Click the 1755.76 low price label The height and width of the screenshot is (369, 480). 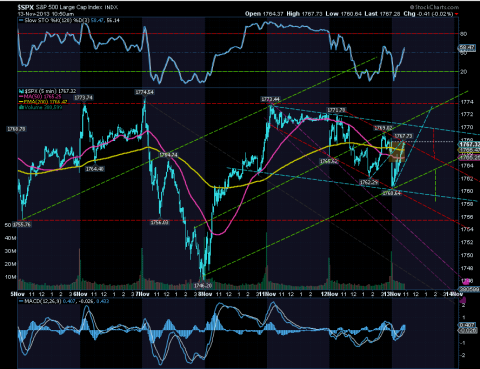(22, 225)
